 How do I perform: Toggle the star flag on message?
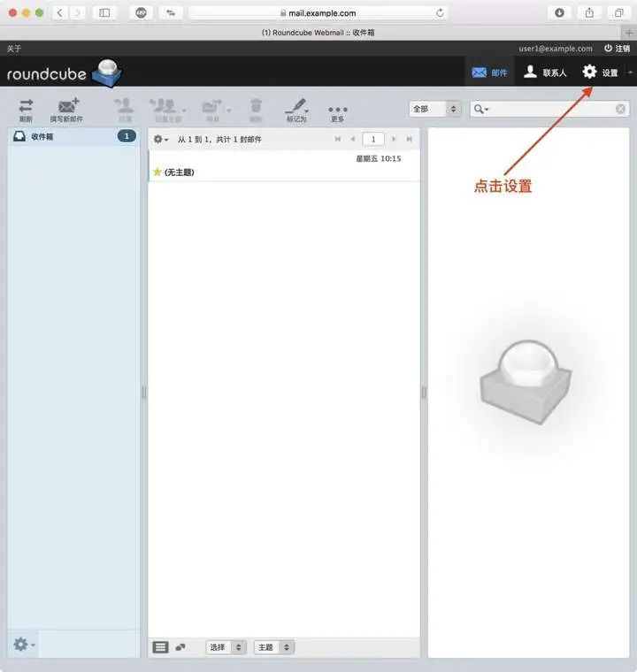pyautogui.click(x=157, y=172)
